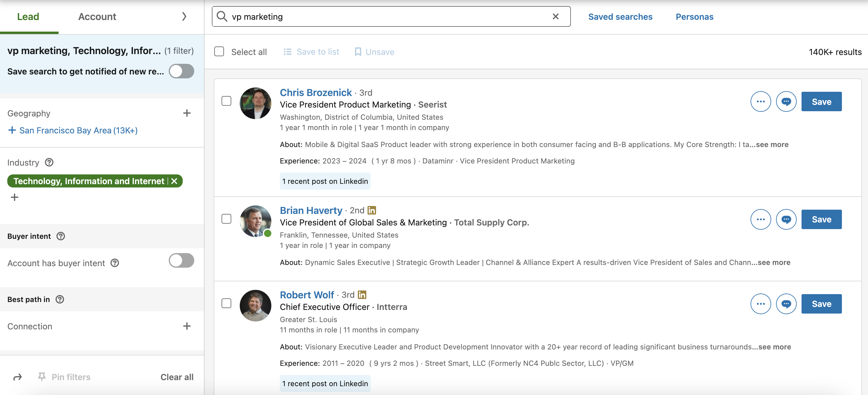Image resolution: width=868 pixels, height=395 pixels.
Task: Click Brian Haverty's profile photo
Action: click(x=256, y=221)
